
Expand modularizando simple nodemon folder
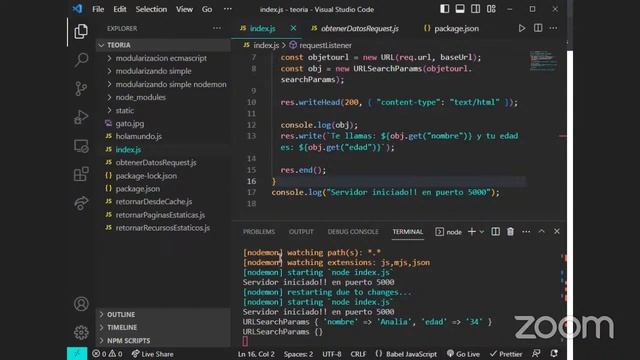point(163,84)
